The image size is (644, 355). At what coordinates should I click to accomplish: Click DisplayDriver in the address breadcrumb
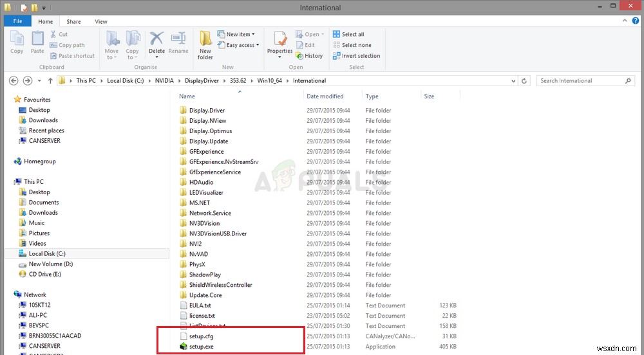point(202,81)
